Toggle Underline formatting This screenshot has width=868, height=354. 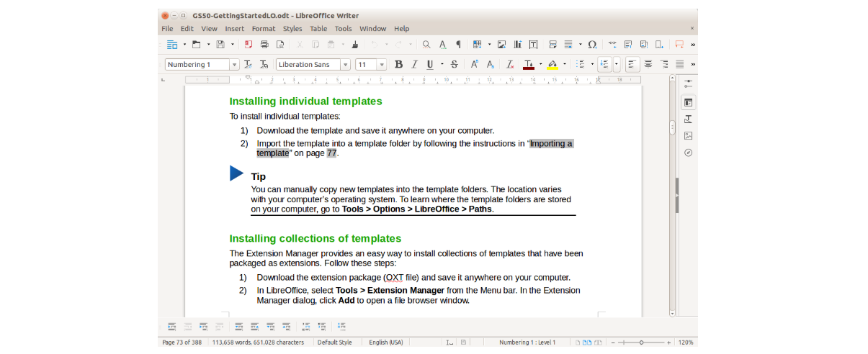pos(430,65)
